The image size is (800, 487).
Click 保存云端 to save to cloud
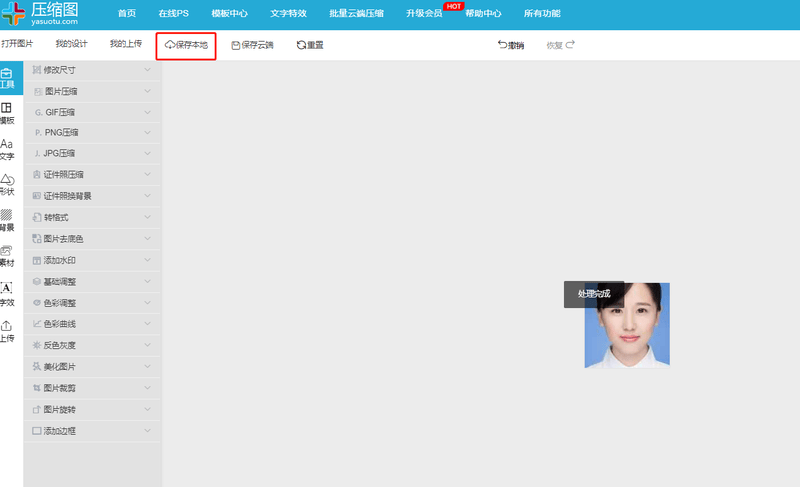(252, 46)
